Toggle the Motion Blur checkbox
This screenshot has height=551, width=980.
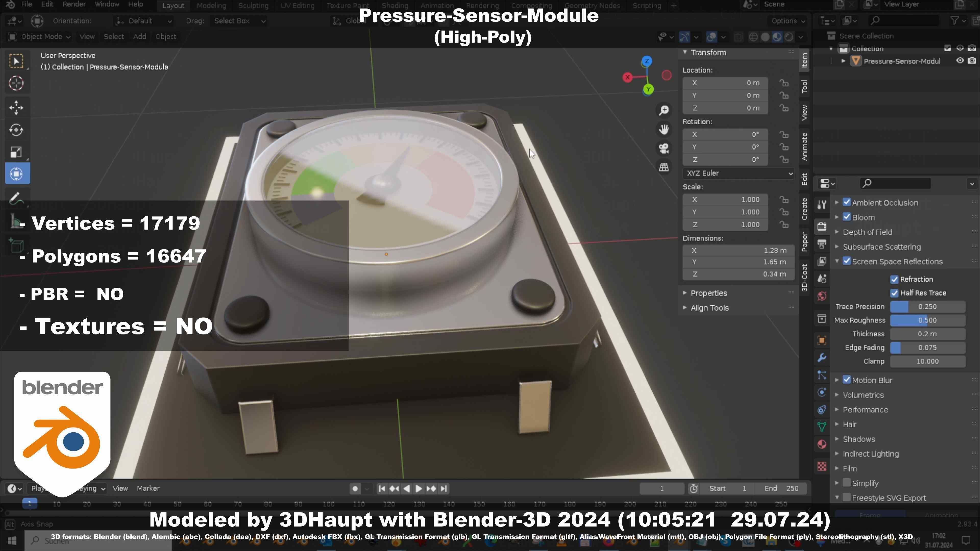[x=847, y=380]
